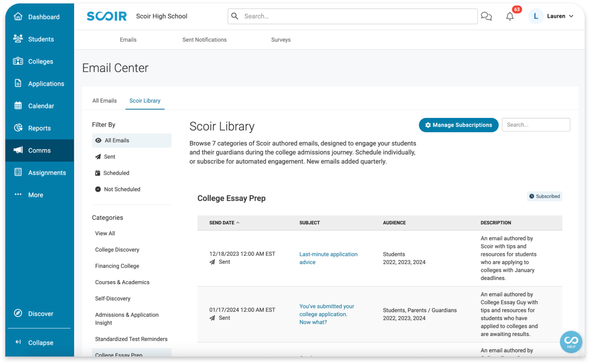
Task: Click the More ellipsis icon
Action: pos(18,194)
